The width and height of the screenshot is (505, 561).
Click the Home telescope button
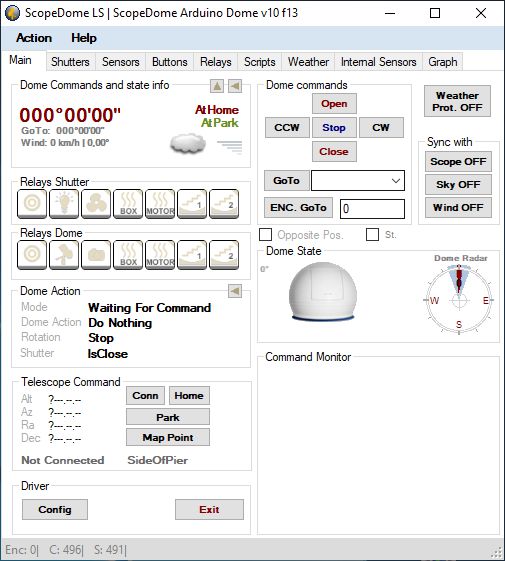pos(189,396)
